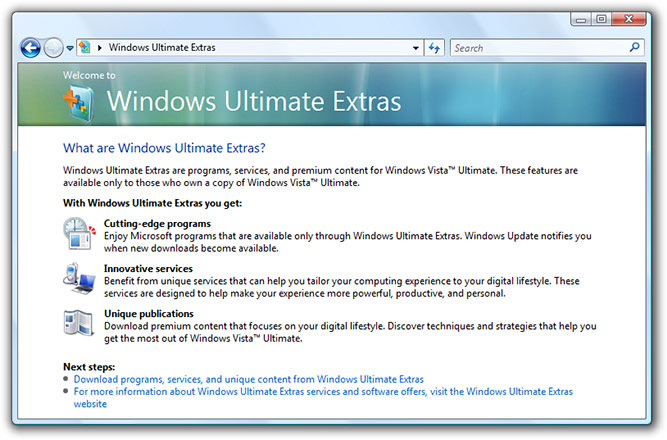Open the Windows Ultimate Extras website information link

click(x=323, y=397)
